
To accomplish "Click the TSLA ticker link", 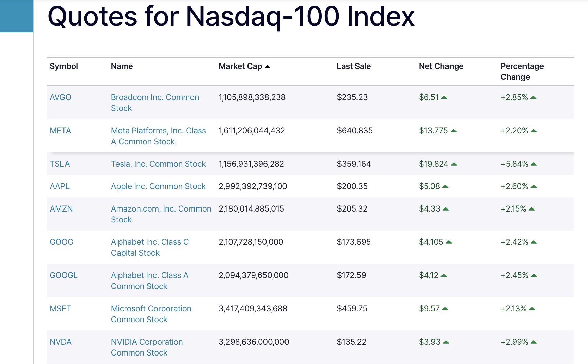I will point(60,164).
